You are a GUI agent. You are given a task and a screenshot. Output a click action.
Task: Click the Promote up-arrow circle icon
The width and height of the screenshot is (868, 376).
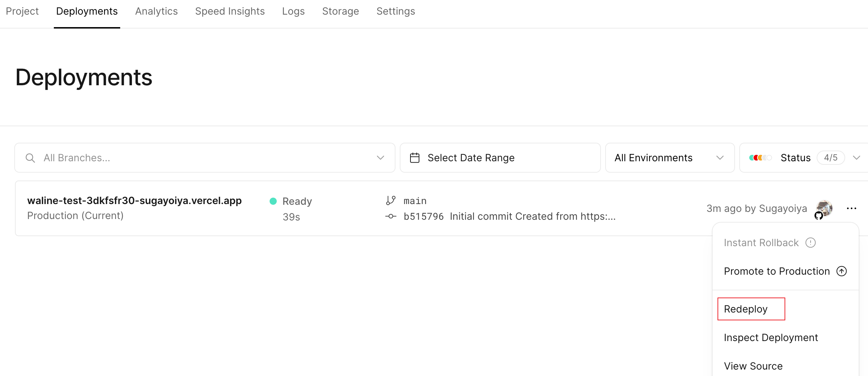click(x=842, y=271)
